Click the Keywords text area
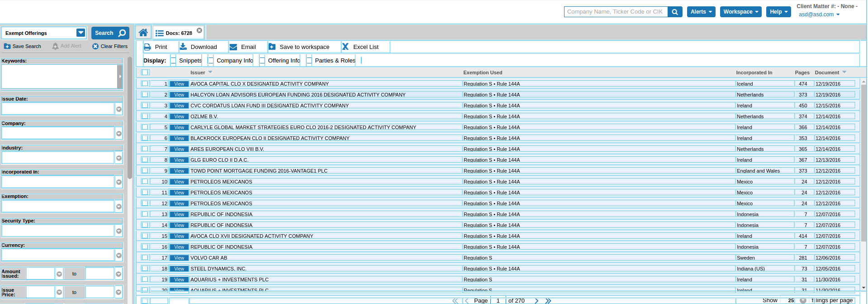Screen dimensions: 868x304 click(x=59, y=77)
